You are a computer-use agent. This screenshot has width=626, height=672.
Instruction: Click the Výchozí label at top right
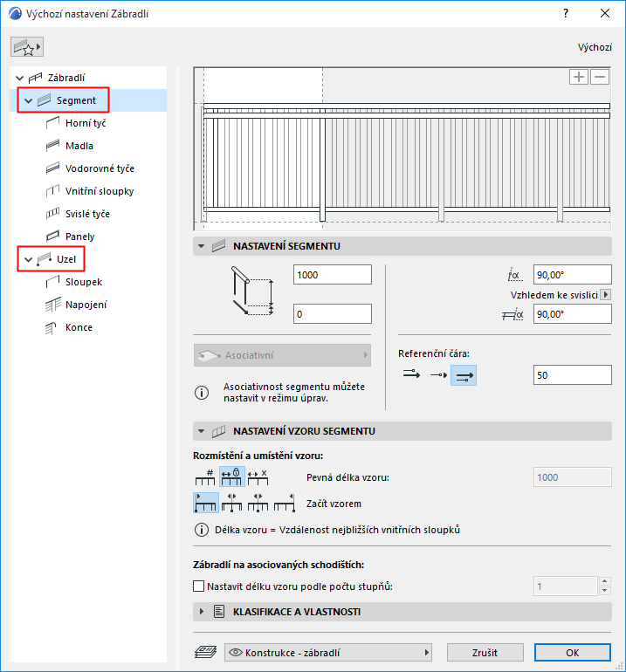click(595, 47)
